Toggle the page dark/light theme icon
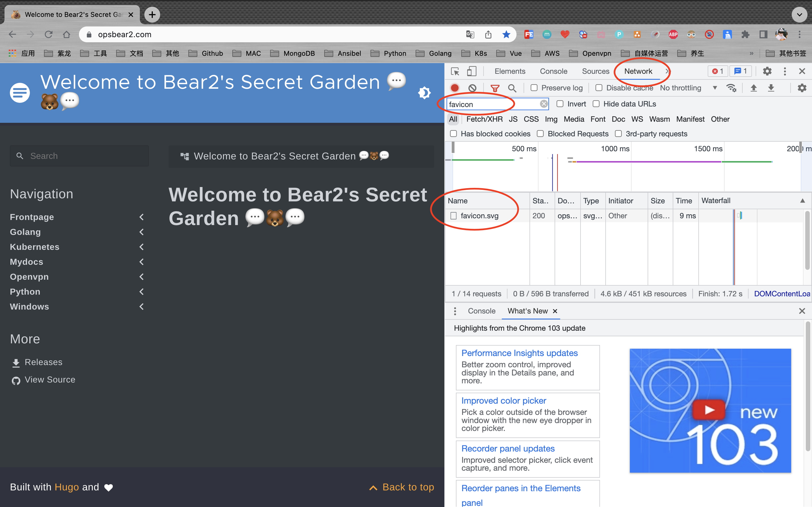This screenshot has height=507, width=812. 424,93
